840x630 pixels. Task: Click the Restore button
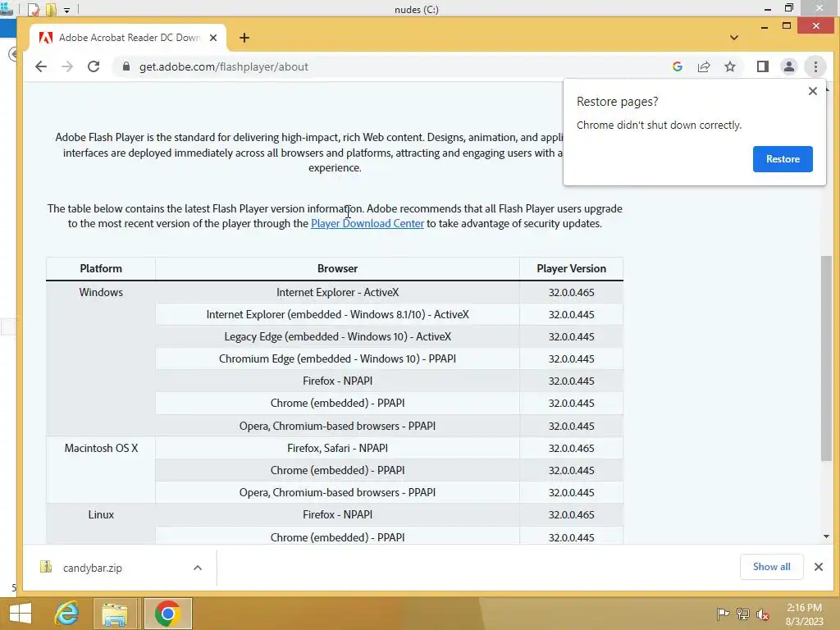point(783,159)
